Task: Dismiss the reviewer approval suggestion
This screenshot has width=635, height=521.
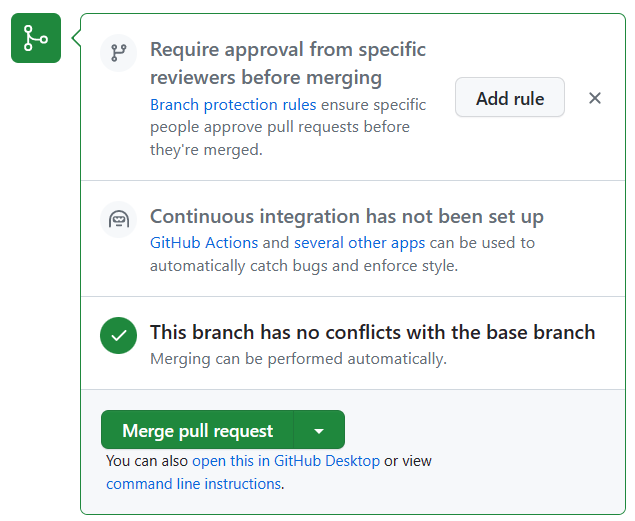Action: [595, 98]
